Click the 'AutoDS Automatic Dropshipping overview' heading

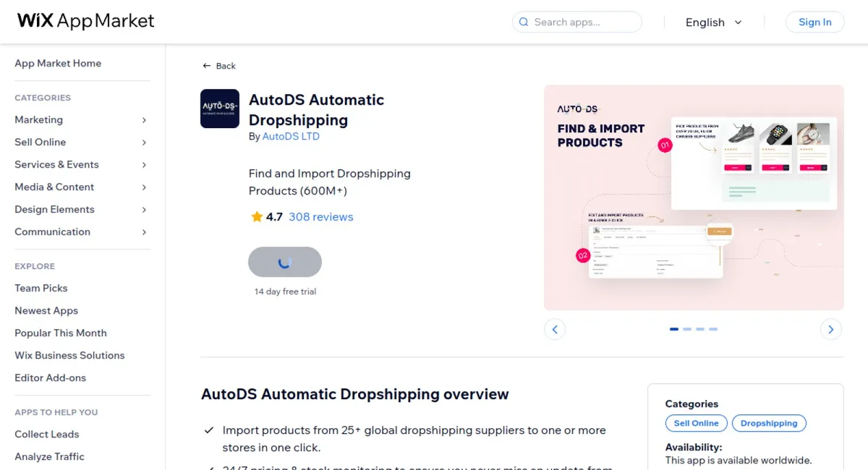click(x=355, y=394)
